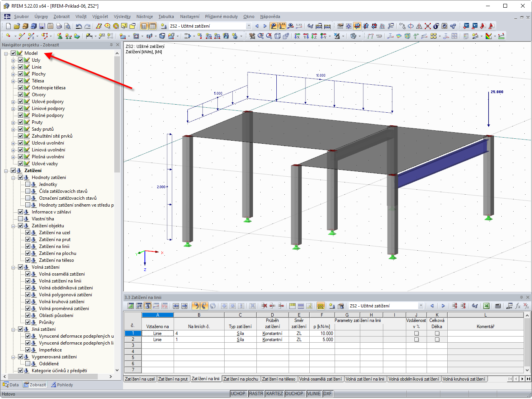This screenshot has height=399, width=532.
Task: Click the Print icon in the toolbar
Action: [x=59, y=26]
